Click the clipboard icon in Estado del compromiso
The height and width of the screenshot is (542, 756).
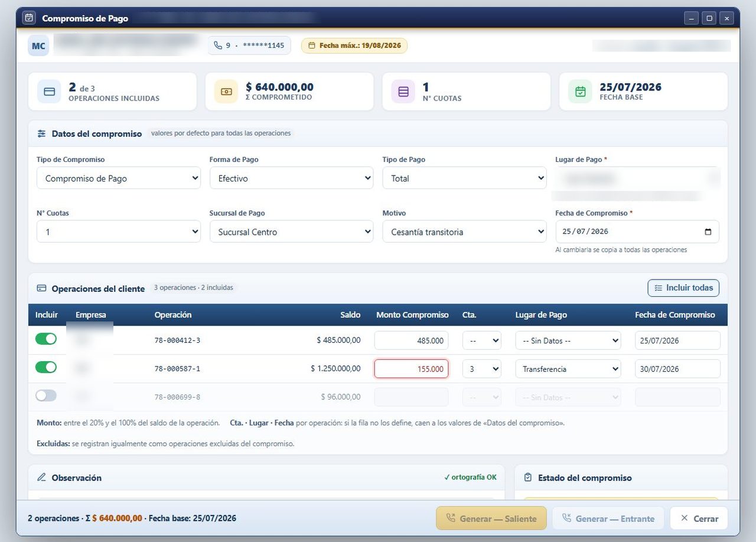[528, 478]
